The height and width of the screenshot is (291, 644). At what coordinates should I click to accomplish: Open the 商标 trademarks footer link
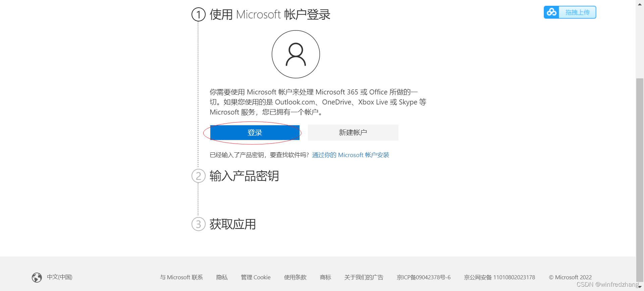pyautogui.click(x=325, y=277)
